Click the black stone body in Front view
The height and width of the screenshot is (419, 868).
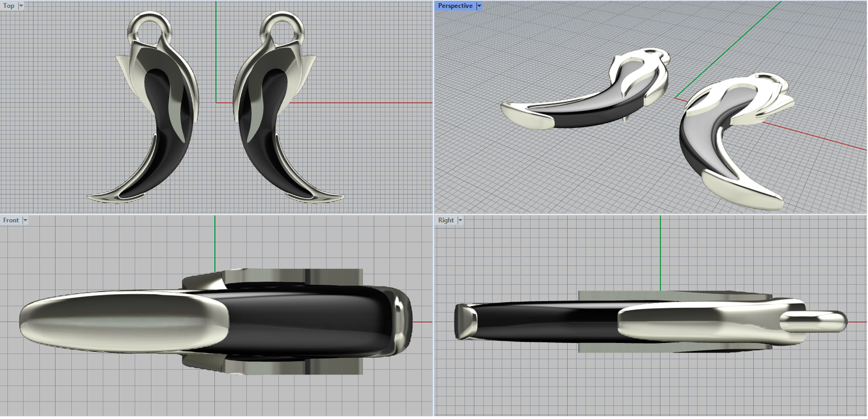[304, 326]
